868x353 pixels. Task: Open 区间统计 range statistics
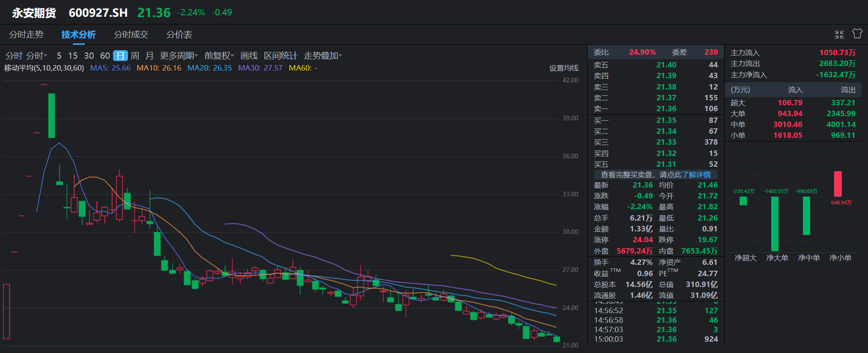click(x=281, y=56)
